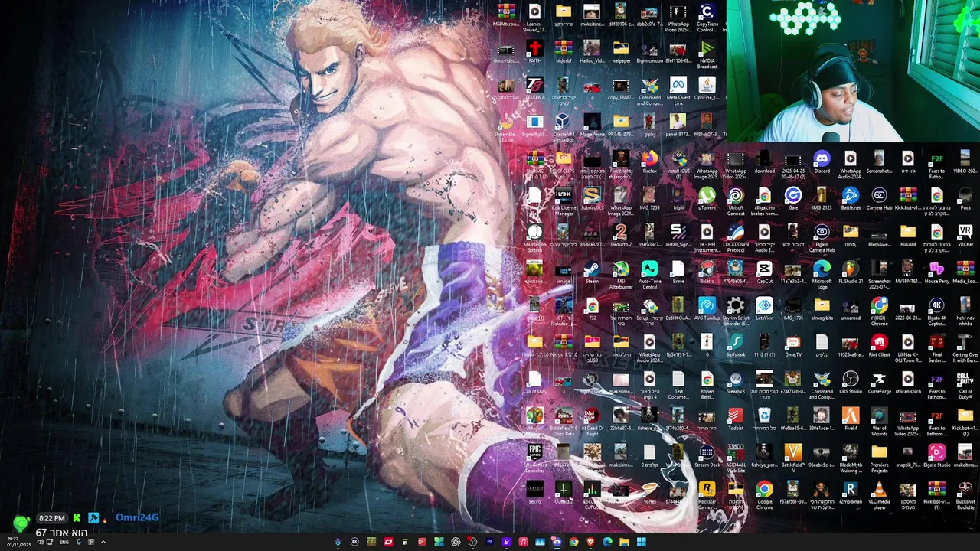Select the Elgato Camera Hub icon
Viewport: 980px width, 551px height.
pos(822,238)
